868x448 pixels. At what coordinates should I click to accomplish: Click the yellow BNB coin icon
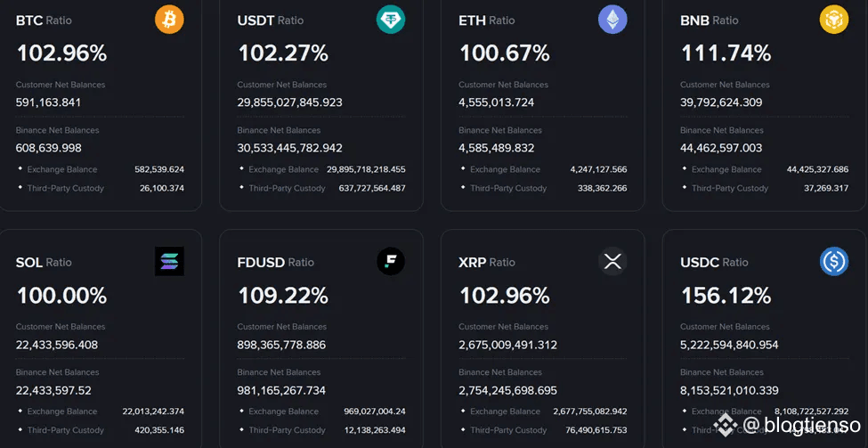pos(834,20)
